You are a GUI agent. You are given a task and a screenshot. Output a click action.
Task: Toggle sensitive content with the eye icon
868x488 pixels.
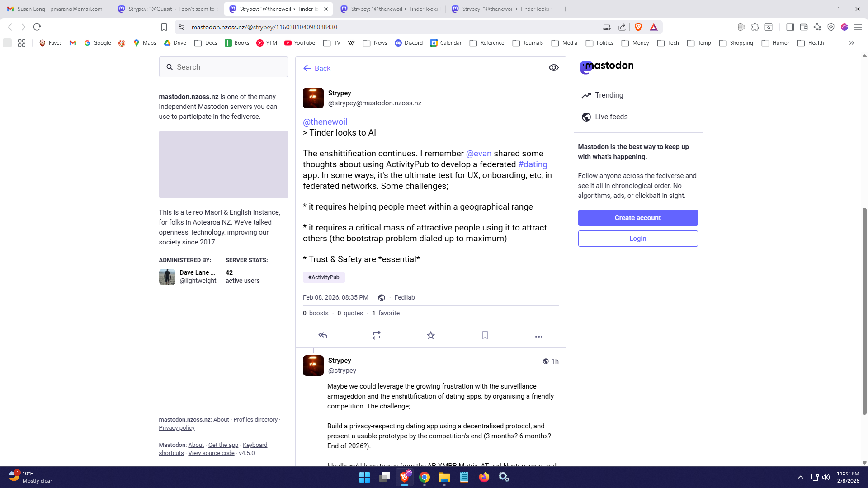tap(554, 68)
